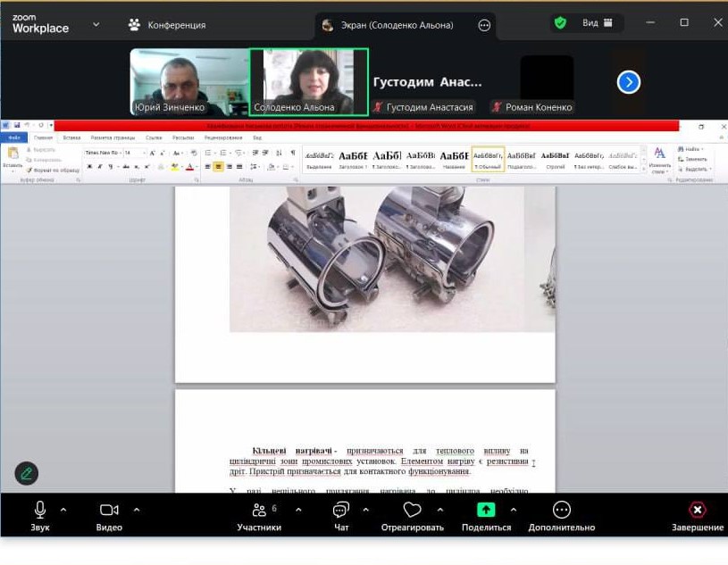Switch to the Конференция tab
Viewport: 728px width, 565px height.
[x=167, y=25]
